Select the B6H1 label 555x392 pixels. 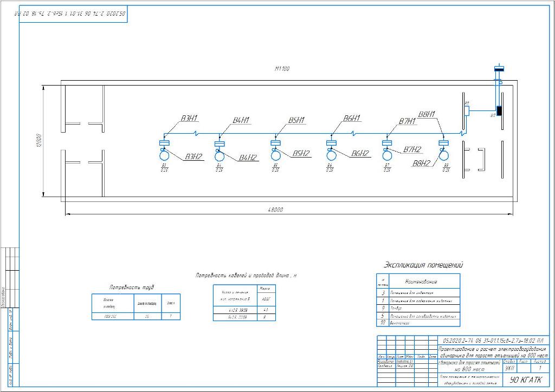[352, 118]
